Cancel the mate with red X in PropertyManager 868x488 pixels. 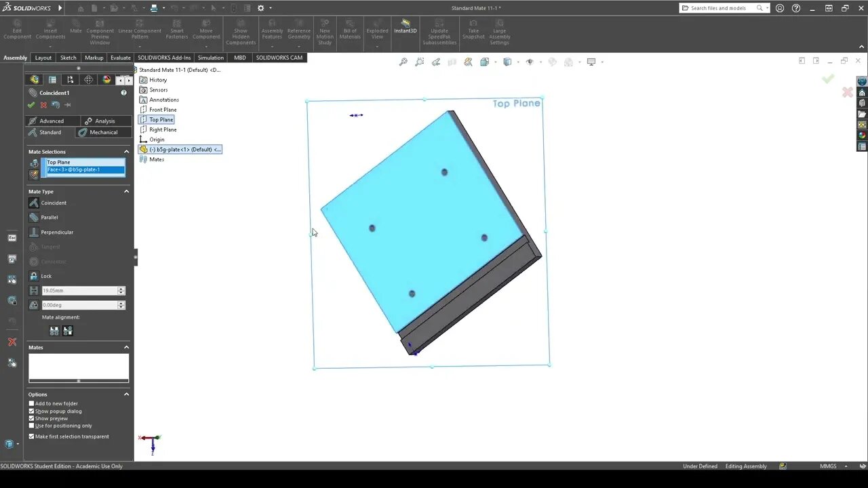[43, 105]
